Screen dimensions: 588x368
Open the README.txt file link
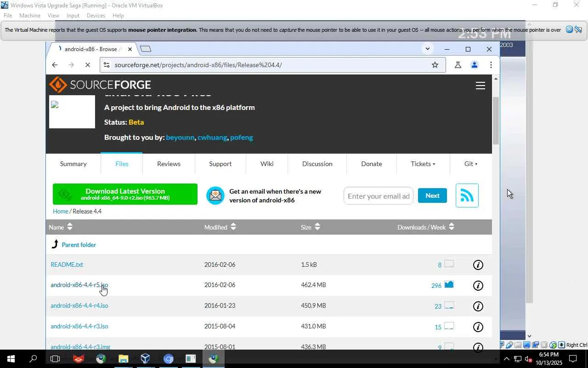67,264
